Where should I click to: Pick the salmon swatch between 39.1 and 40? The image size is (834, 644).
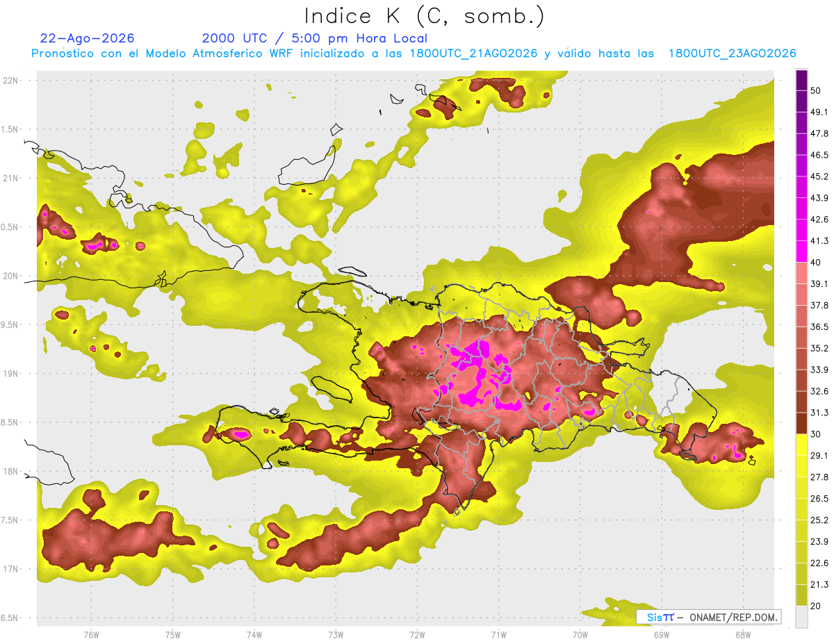[x=801, y=273]
